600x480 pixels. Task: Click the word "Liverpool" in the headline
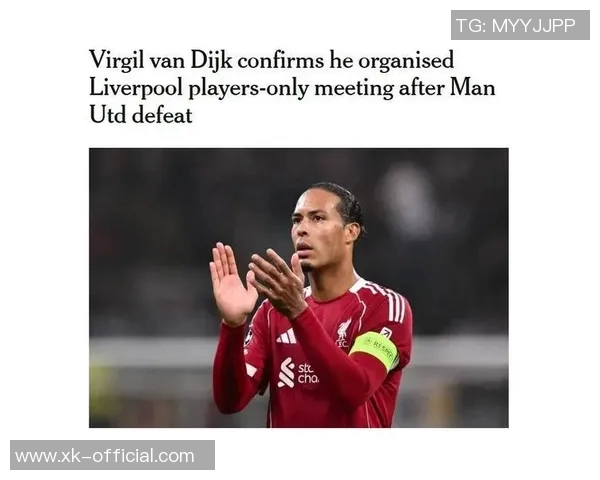[136, 88]
